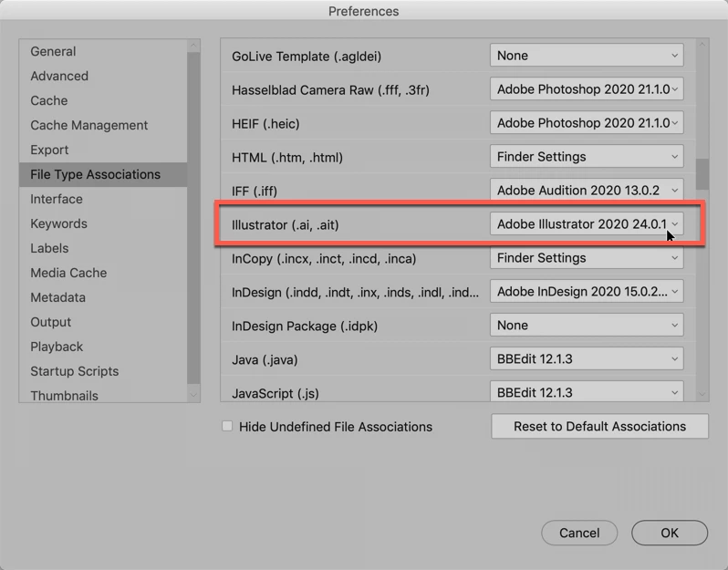Click the "InCopy (.incx, .inct, .incd, .inca)" label

pos(324,258)
